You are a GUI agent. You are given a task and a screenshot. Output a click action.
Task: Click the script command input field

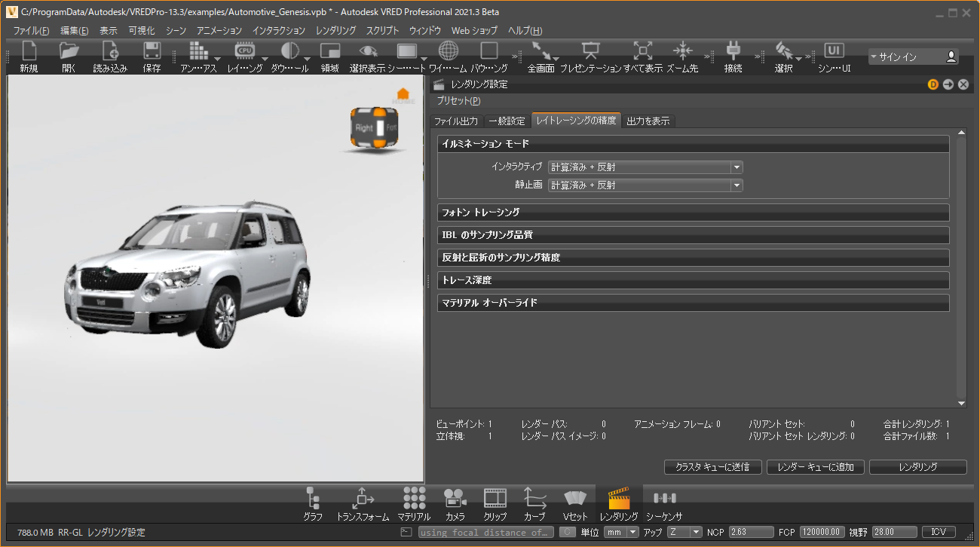(x=485, y=533)
